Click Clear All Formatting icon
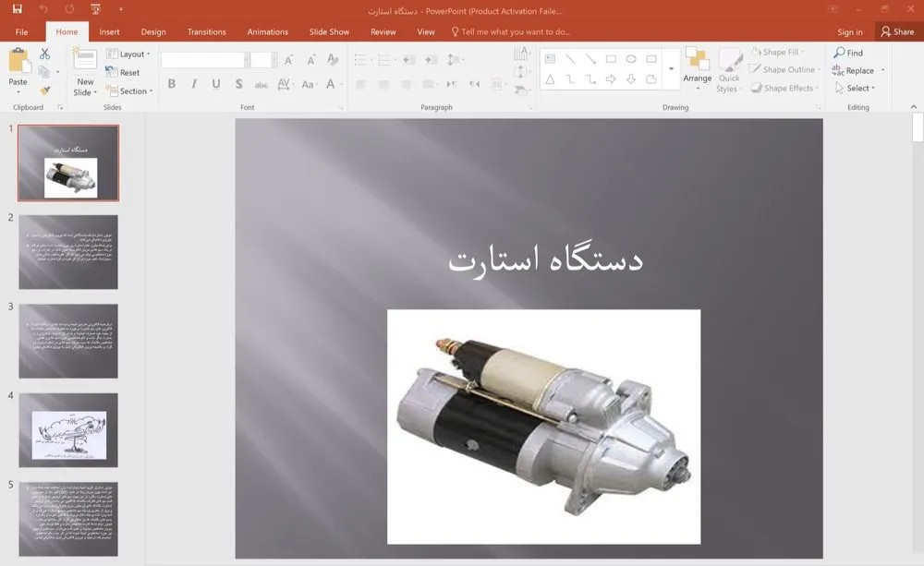924x566 pixels. 333,59
